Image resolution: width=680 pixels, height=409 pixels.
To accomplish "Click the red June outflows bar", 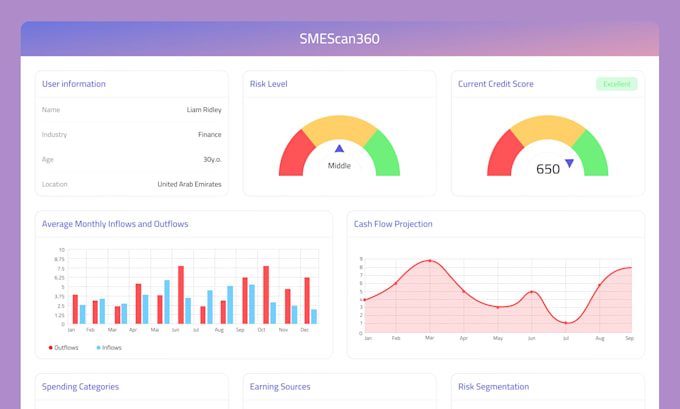I will click(x=181, y=295).
